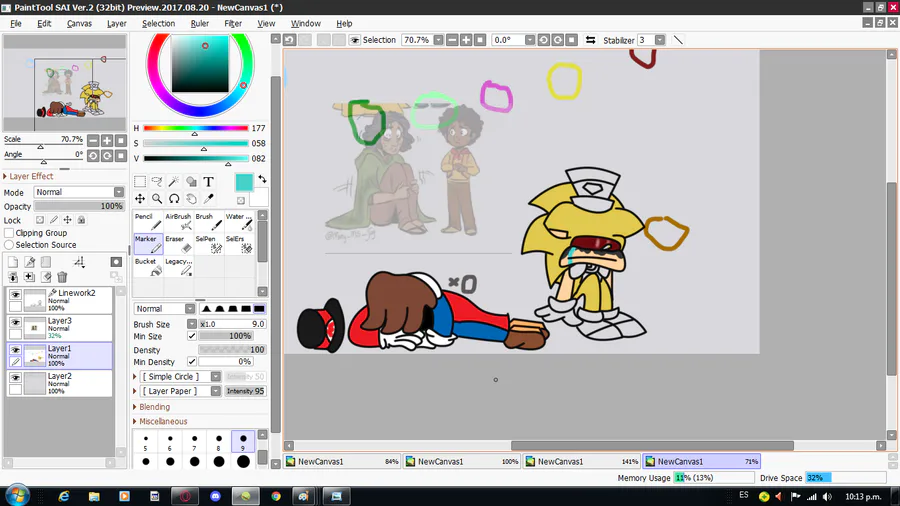
Task: Open the Ruler menu
Action: click(x=200, y=24)
